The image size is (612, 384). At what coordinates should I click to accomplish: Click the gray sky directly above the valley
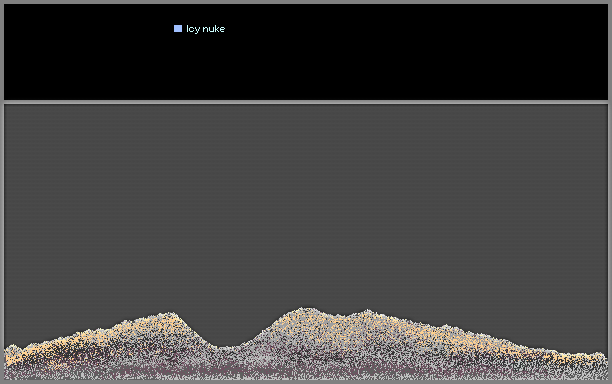[x=226, y=273]
